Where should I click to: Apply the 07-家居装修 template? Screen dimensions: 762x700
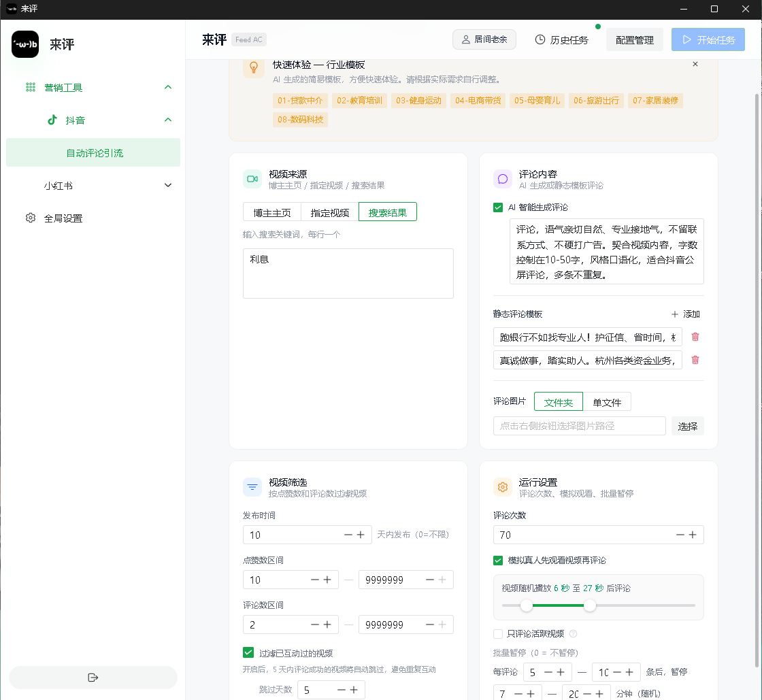pyautogui.click(x=655, y=100)
